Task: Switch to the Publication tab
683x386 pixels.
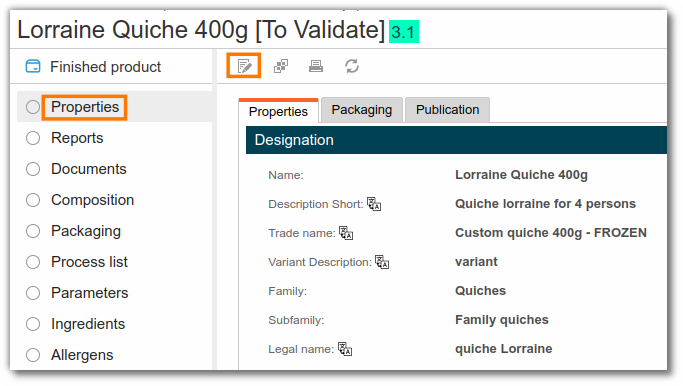Action: click(x=447, y=110)
